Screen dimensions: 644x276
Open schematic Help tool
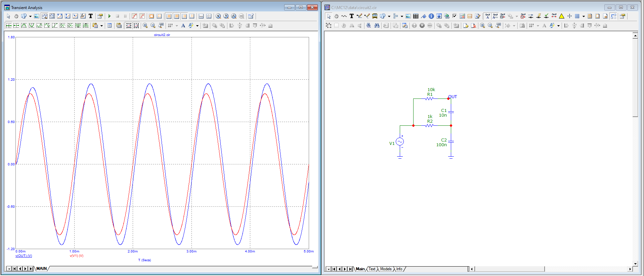(439, 16)
